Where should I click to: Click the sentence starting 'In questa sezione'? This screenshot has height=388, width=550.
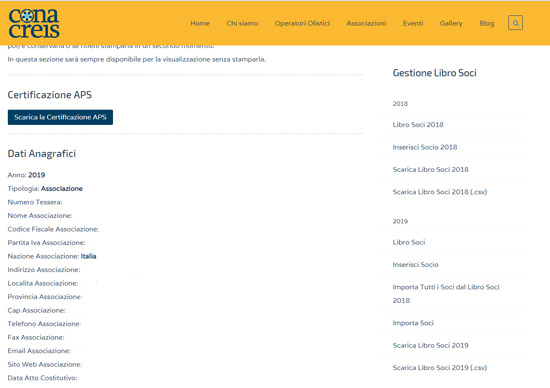(137, 59)
